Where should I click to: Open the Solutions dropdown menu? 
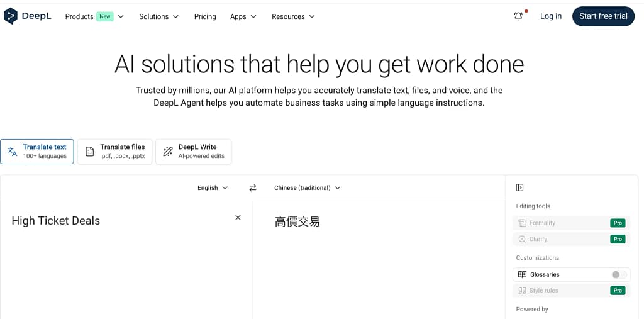159,16
